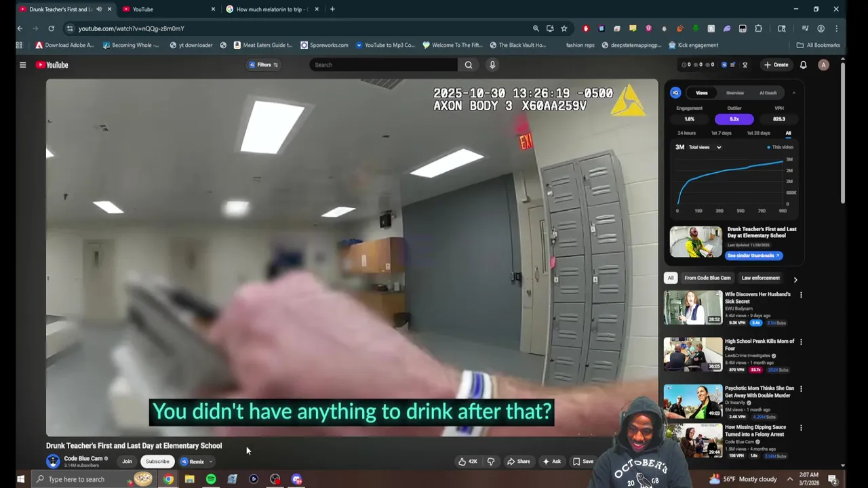
Task: Select the 1st 7 days time range
Action: 721,134
